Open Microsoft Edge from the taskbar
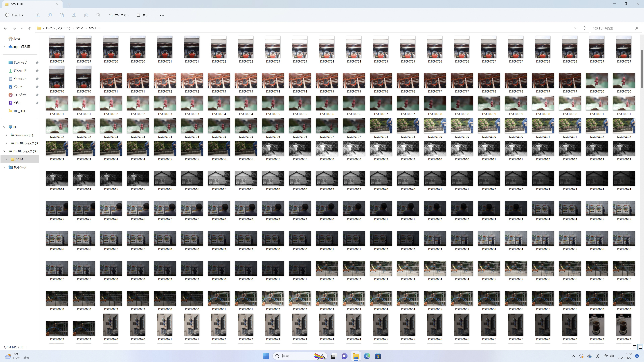 [367, 356]
